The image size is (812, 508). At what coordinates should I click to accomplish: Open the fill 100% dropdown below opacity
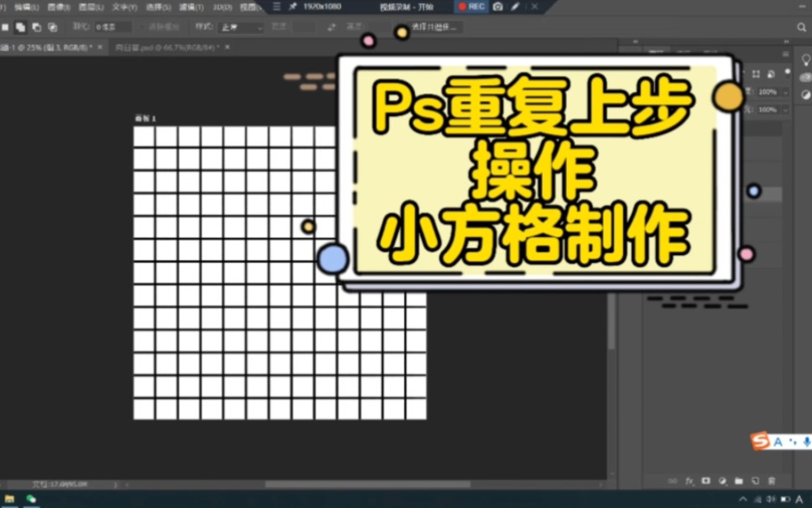pyautogui.click(x=785, y=110)
